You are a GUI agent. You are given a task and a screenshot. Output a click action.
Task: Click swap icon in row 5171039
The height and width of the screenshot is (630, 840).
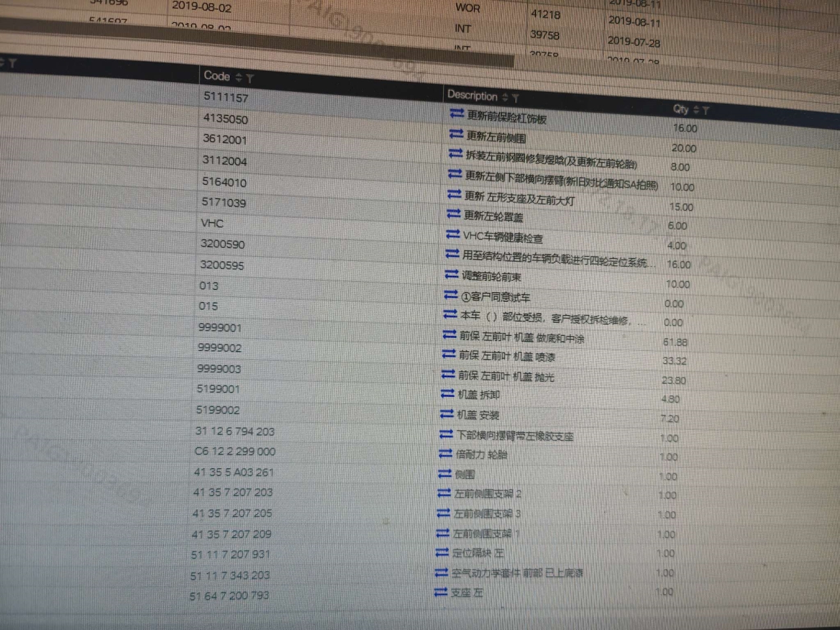[x=453, y=213]
